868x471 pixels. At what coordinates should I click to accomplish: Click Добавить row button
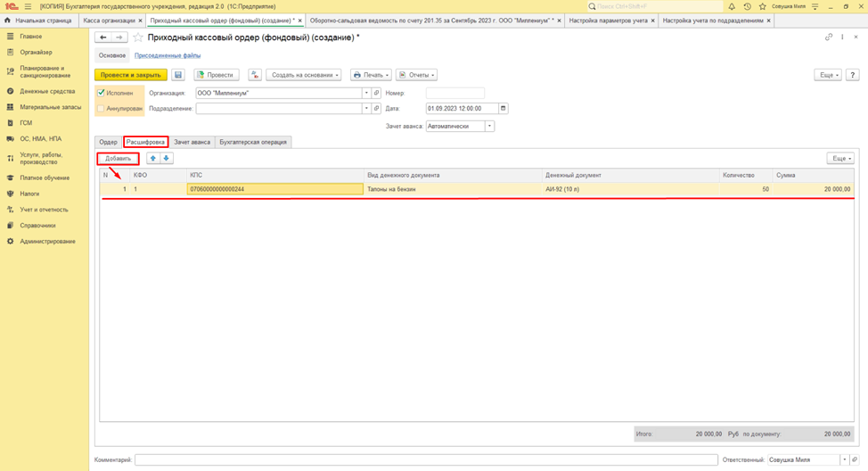(118, 159)
